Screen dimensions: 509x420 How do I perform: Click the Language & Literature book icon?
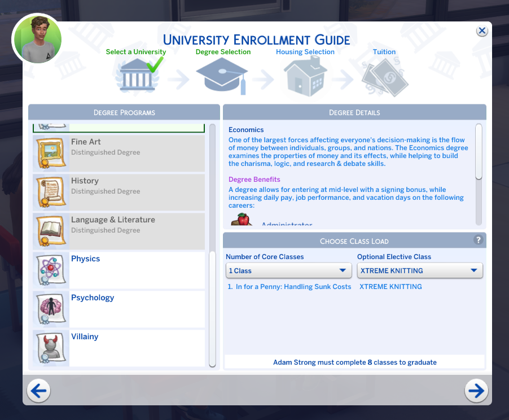tap(51, 231)
